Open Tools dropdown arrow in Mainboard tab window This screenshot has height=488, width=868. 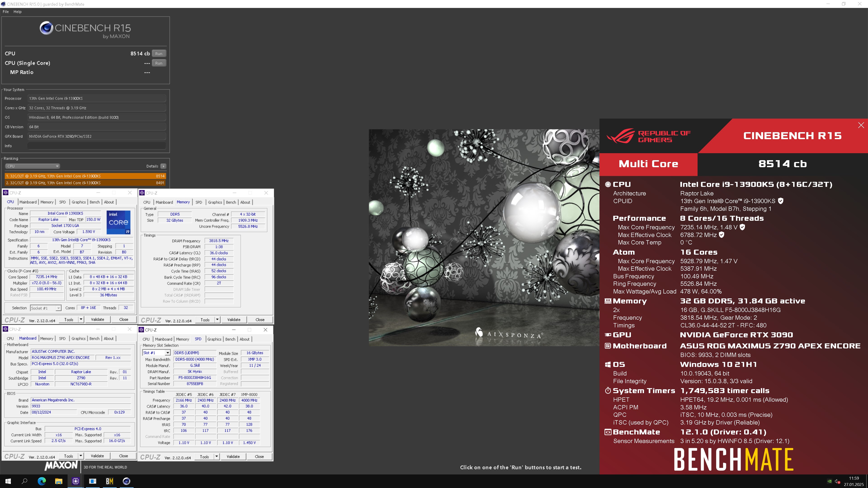tap(81, 456)
